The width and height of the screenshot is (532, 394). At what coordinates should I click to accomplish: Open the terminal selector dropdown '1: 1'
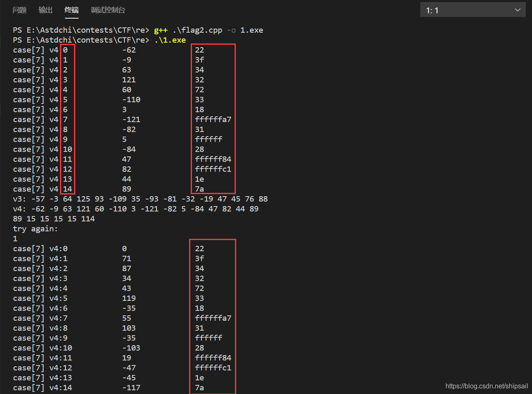click(473, 10)
